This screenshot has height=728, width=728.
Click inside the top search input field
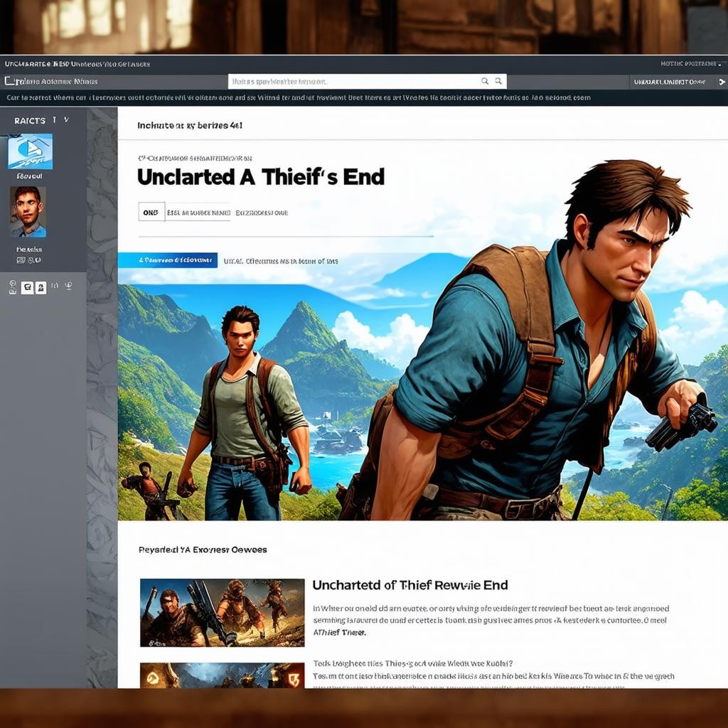click(352, 82)
